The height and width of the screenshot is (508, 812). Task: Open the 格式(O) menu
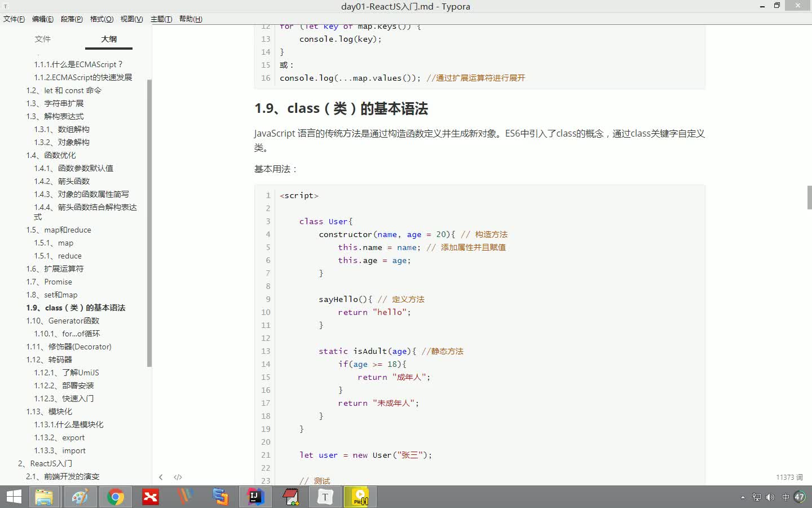point(101,19)
